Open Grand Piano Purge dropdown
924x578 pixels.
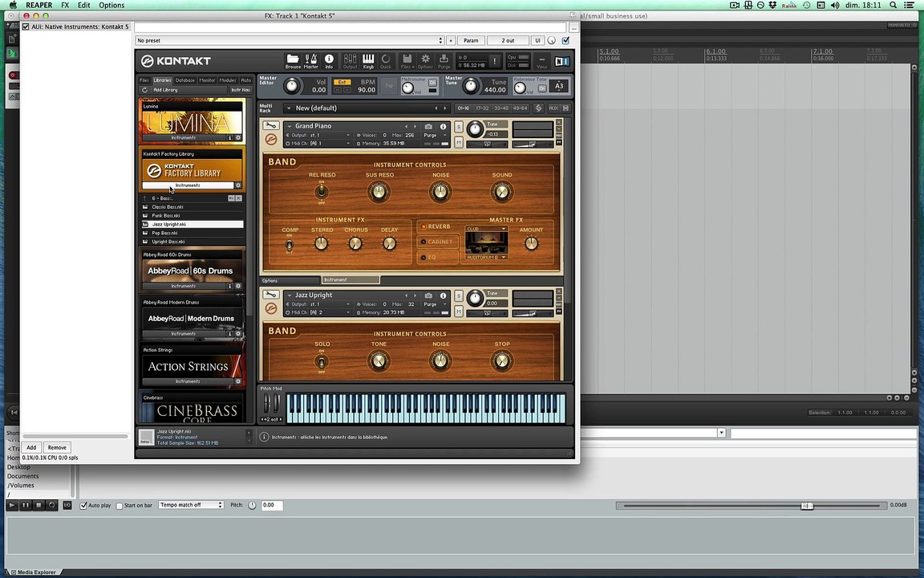[435, 135]
